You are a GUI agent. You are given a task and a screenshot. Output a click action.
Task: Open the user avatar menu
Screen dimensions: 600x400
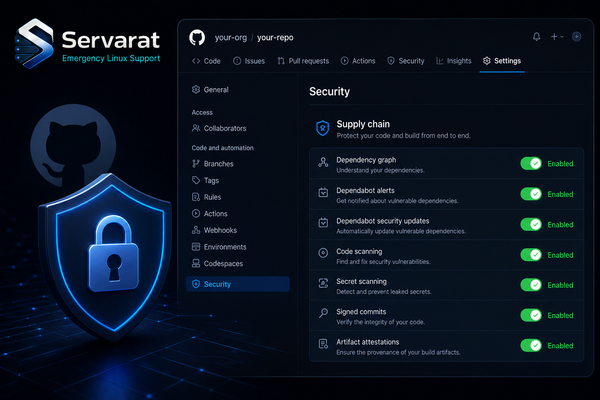coord(576,37)
